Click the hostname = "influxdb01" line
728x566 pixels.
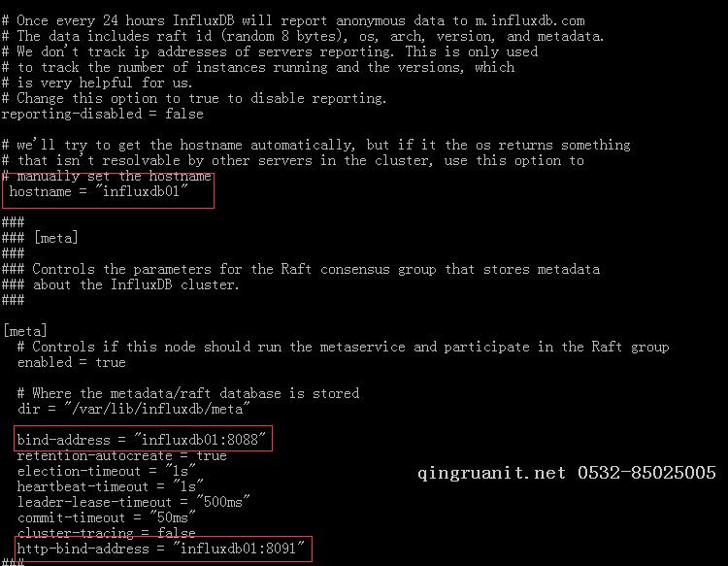tap(98, 191)
